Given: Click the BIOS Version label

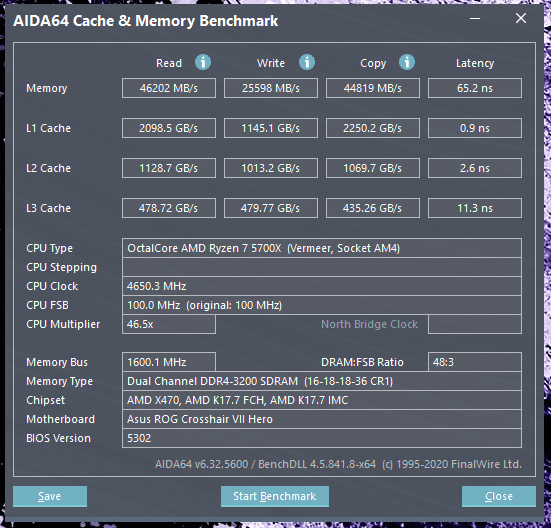Looking at the screenshot, I should tap(58, 438).
